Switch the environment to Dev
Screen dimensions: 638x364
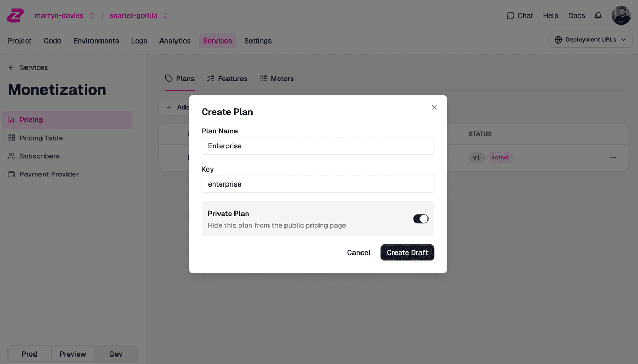point(116,353)
